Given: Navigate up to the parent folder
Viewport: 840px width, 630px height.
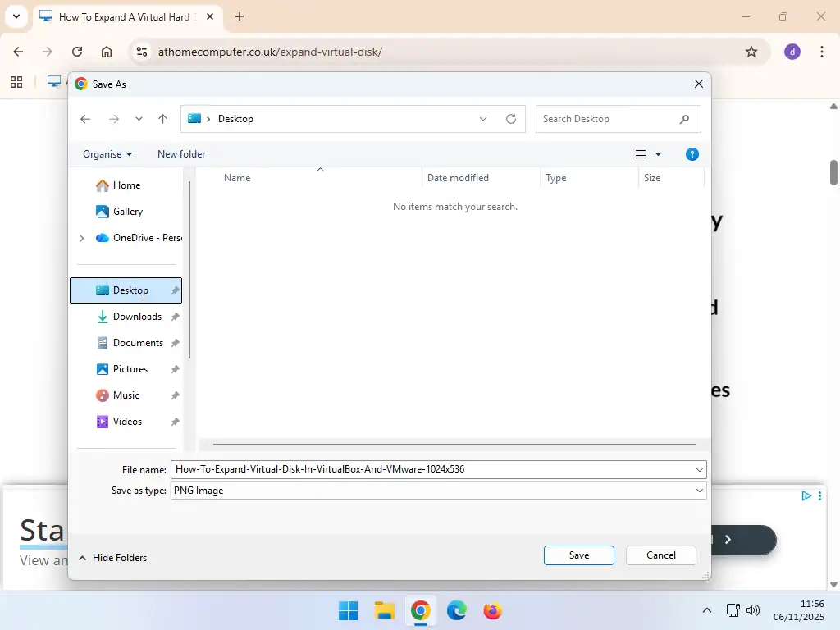Looking at the screenshot, I should tap(162, 118).
